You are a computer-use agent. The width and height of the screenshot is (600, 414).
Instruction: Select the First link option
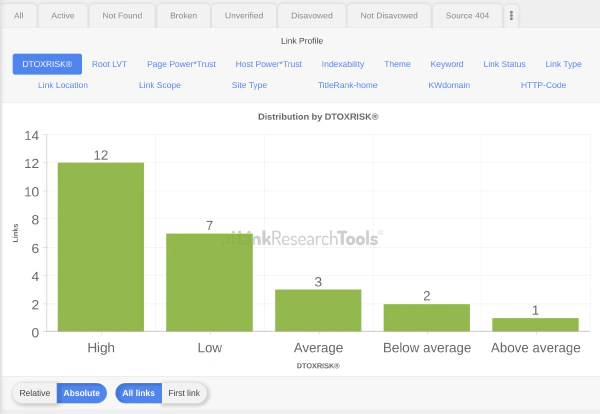[x=184, y=393]
